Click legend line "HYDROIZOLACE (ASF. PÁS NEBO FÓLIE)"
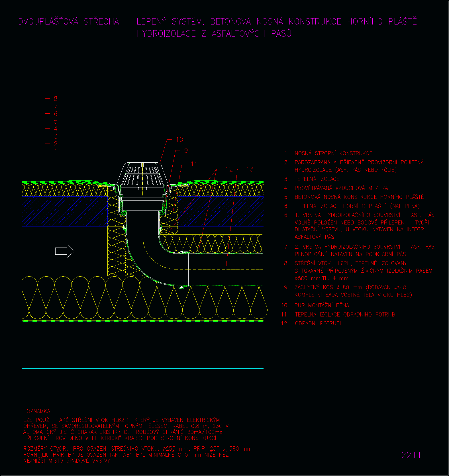The image size is (449, 476). 346,170
